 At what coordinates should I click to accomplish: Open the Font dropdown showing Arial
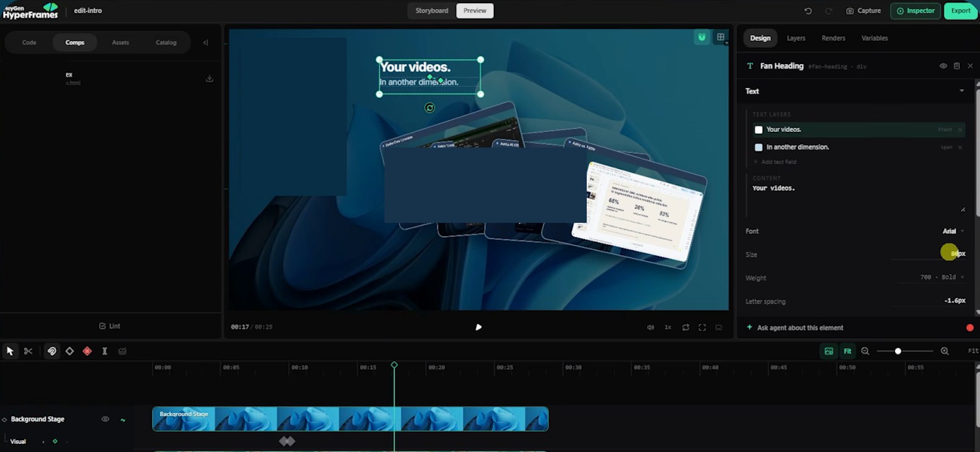pyautogui.click(x=953, y=231)
